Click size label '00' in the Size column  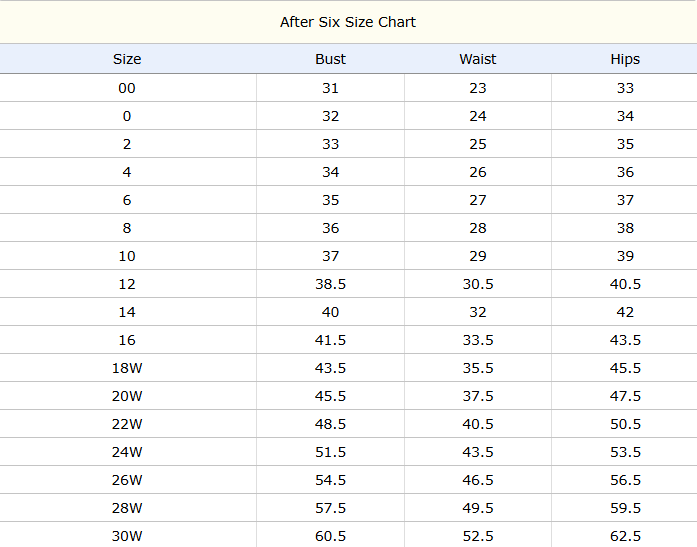tap(127, 88)
